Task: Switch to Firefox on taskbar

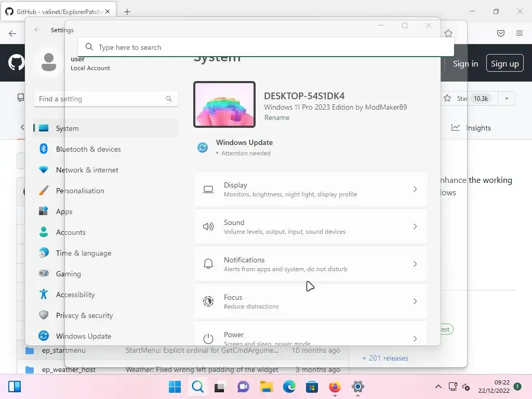Action: [x=335, y=387]
